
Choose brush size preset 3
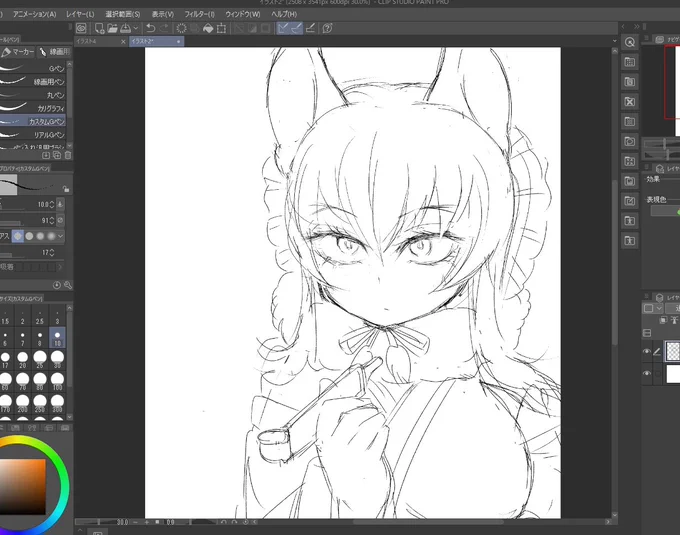(x=57, y=317)
